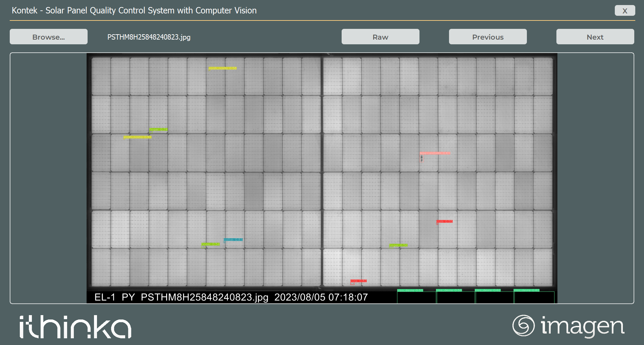The image size is (644, 345).
Task: Click the finger 0.56 green detection label
Action: click(x=398, y=245)
